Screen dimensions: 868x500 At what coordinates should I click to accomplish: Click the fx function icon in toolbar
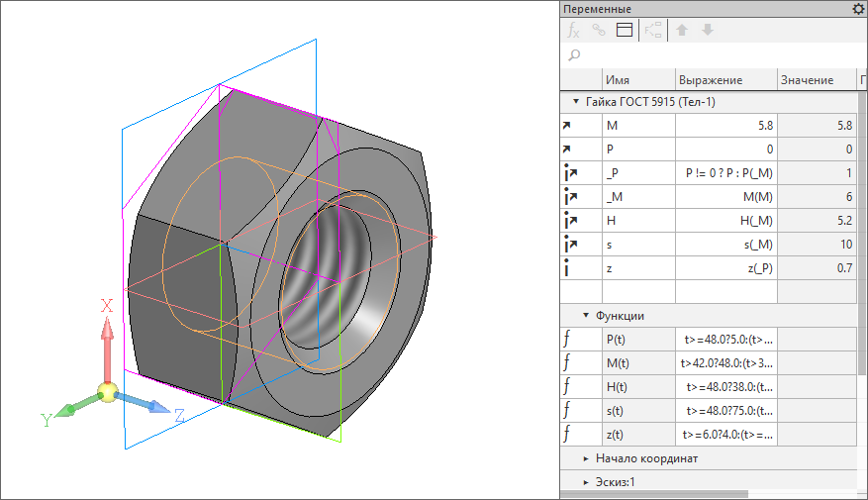[573, 30]
